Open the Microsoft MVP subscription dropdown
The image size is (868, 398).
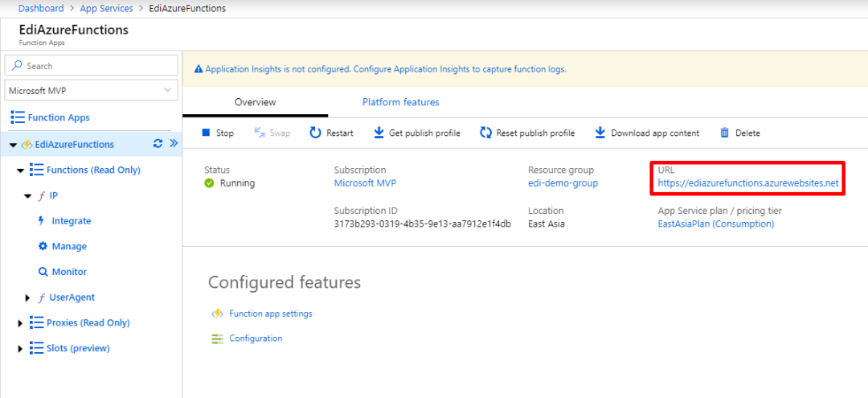pos(92,90)
